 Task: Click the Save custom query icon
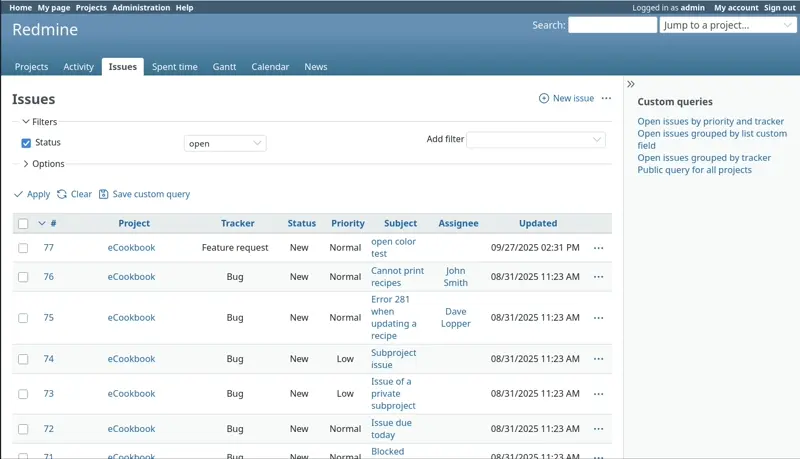tap(104, 195)
